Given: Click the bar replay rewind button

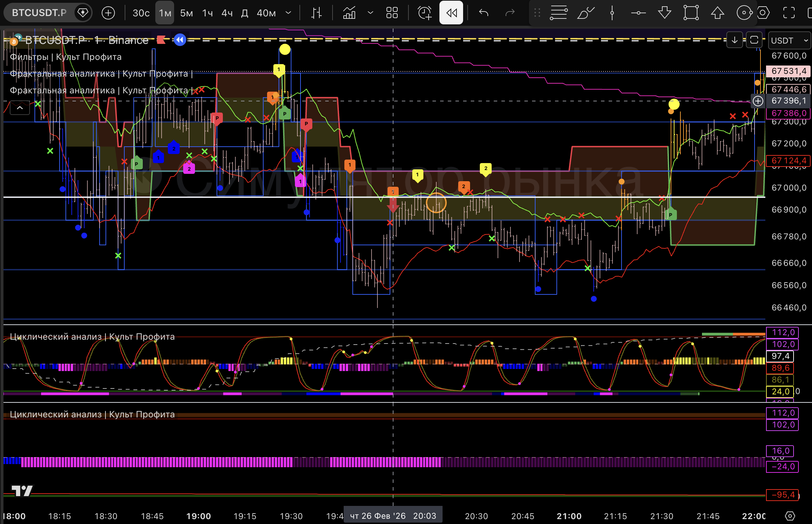Looking at the screenshot, I should tap(451, 13).
